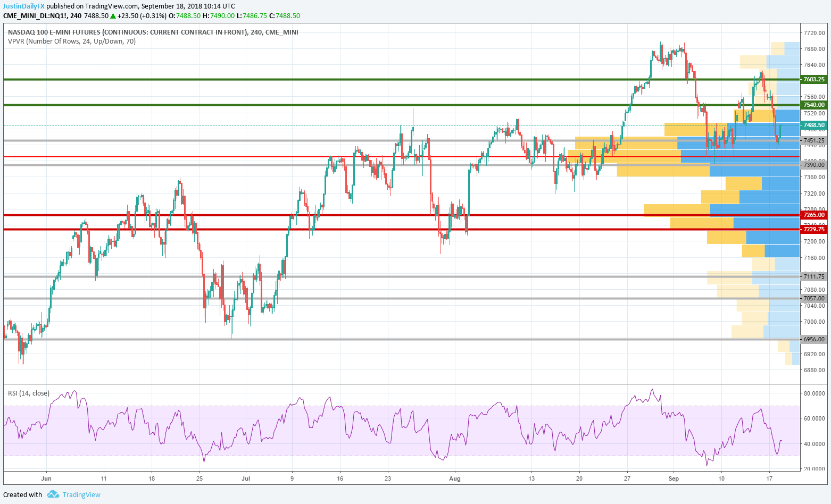Click the green up-arrow price change icon
Image resolution: width=831 pixels, height=504 pixels.
pyautogui.click(x=113, y=16)
